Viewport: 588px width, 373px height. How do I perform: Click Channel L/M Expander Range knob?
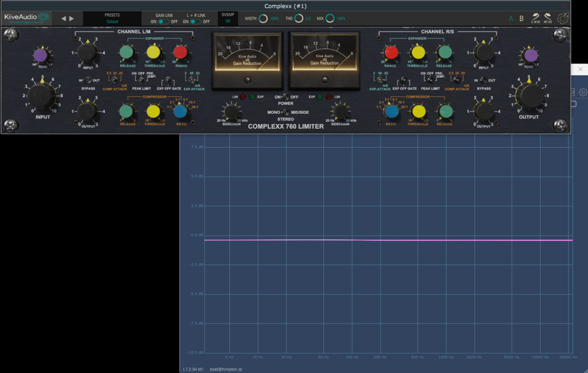point(181,52)
